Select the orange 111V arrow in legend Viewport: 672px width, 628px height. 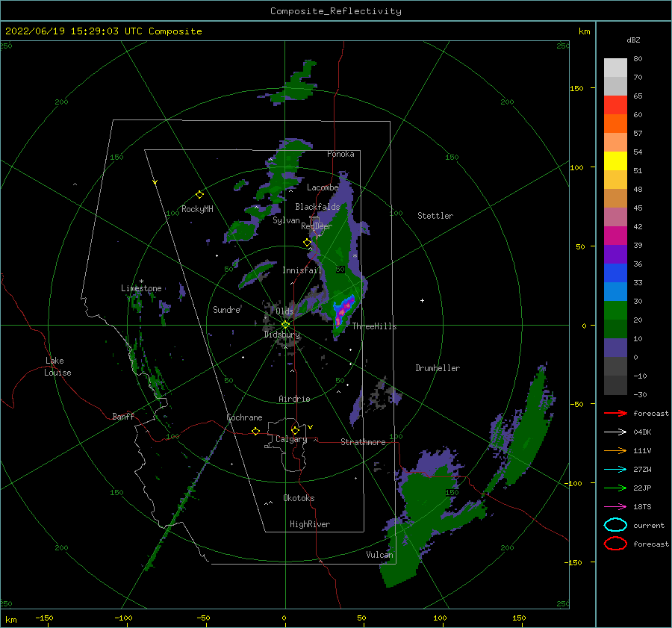615,450
